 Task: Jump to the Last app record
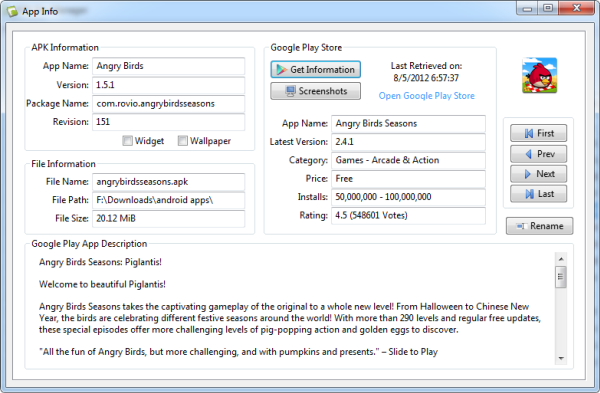click(x=538, y=194)
